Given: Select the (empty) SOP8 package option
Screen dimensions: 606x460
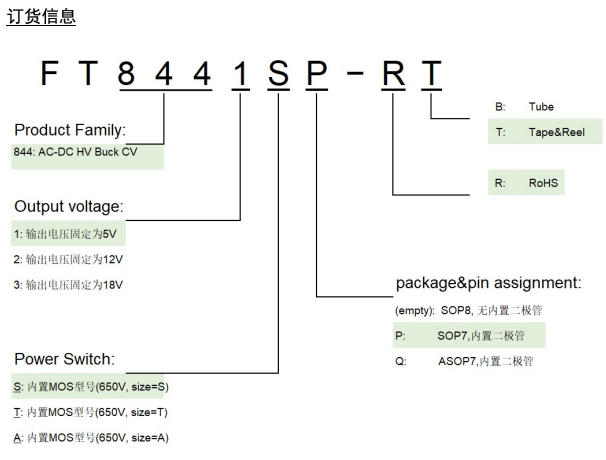Looking at the screenshot, I should tap(469, 310).
